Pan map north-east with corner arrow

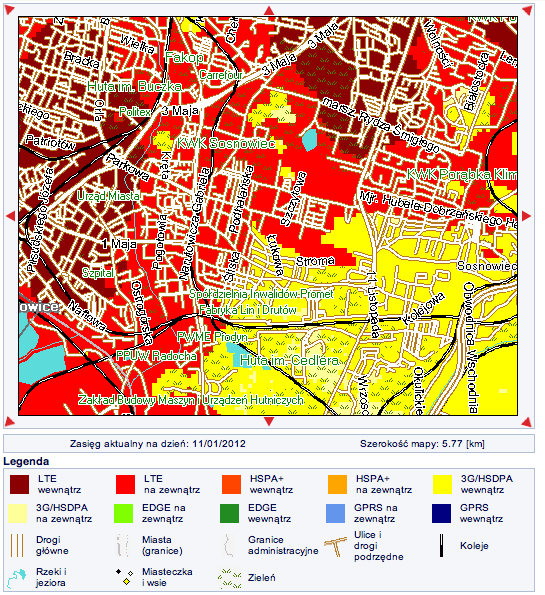click(x=527, y=10)
